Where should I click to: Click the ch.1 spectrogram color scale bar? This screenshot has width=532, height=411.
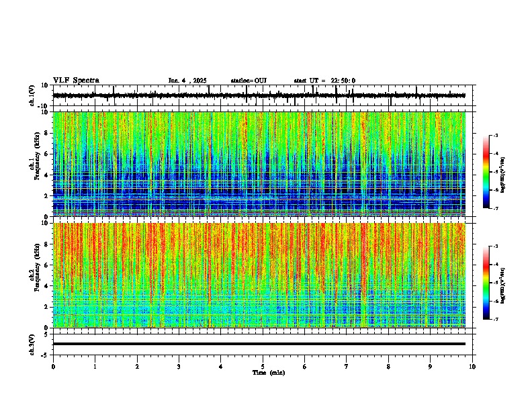click(486, 172)
